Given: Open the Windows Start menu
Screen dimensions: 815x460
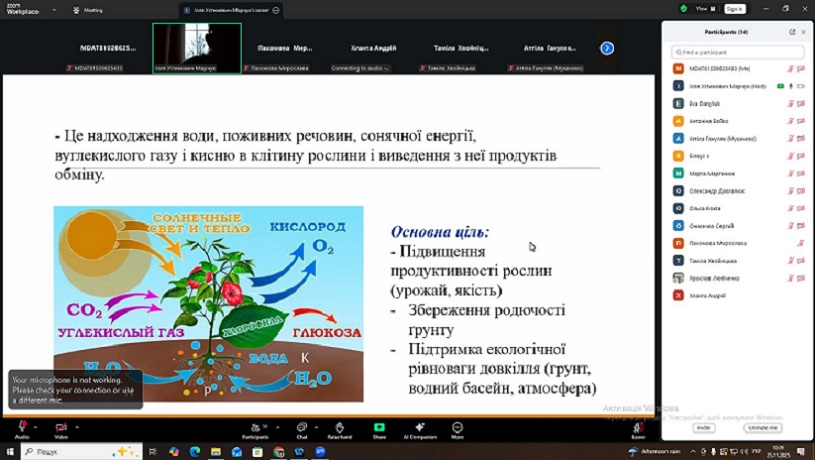Looking at the screenshot, I should 9,452.
